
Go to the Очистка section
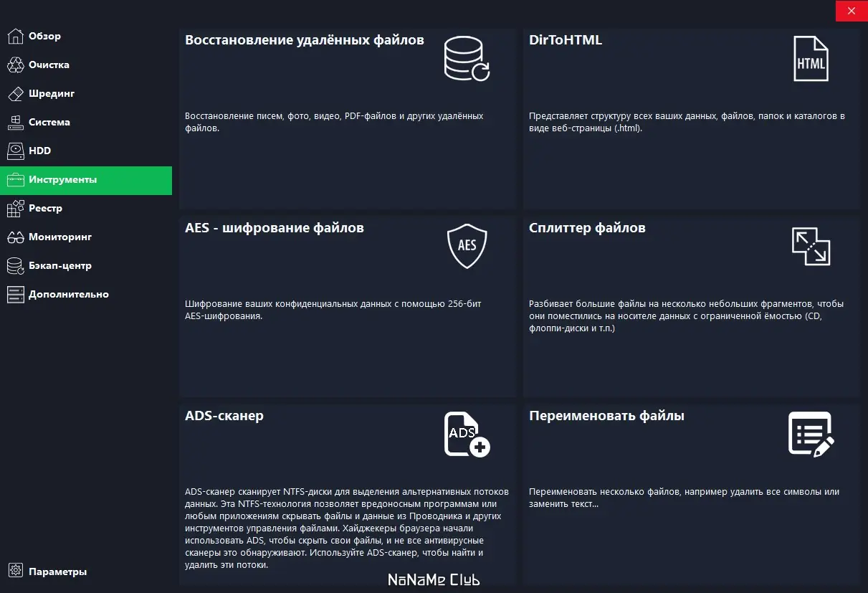(86, 65)
